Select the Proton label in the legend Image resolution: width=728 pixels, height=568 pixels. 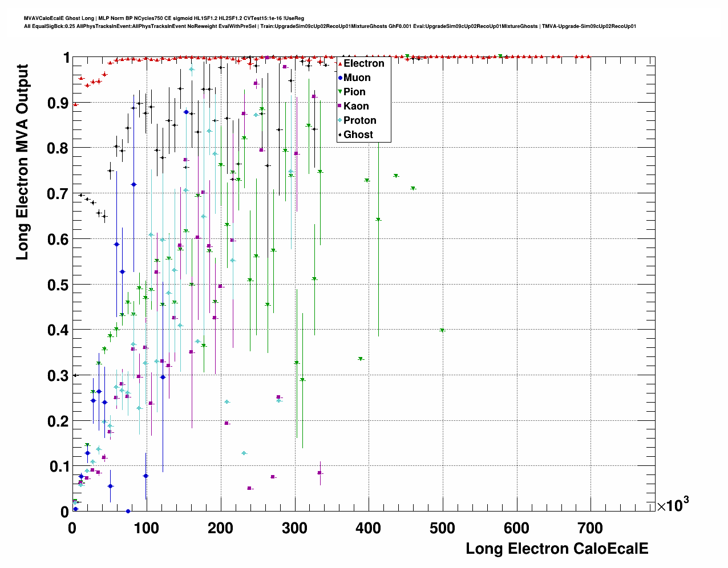click(x=359, y=120)
